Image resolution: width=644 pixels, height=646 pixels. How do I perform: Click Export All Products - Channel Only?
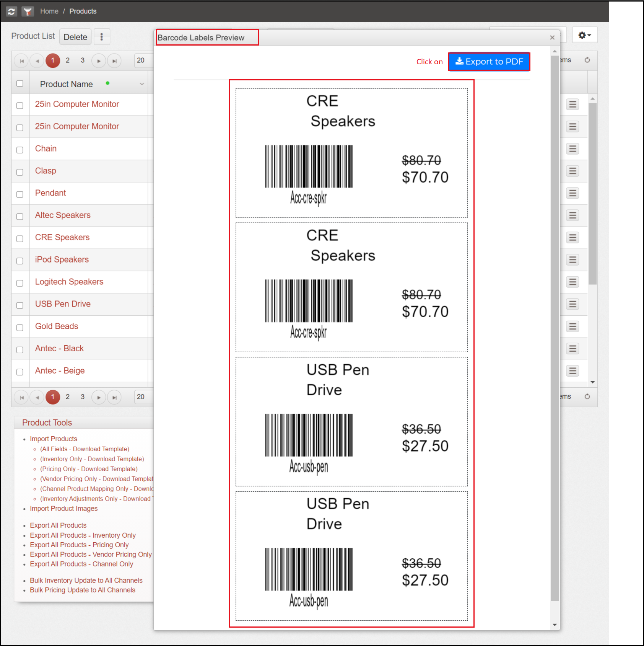tap(81, 564)
